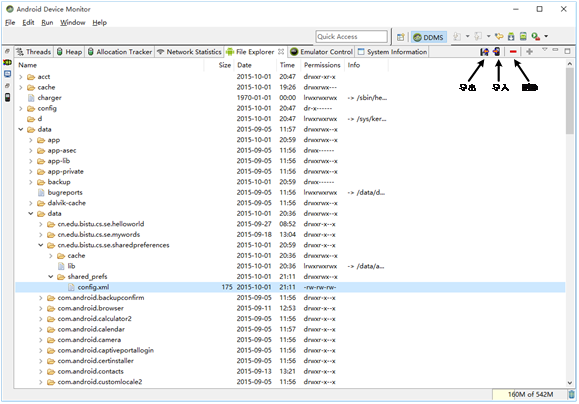Click the first grayed-out step toolbar icon
This screenshot has width=579, height=404.
pos(457,36)
